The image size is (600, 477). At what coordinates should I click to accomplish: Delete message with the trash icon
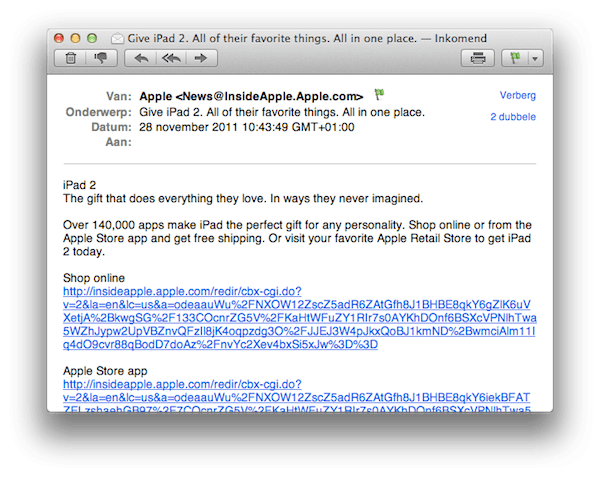(x=71, y=58)
